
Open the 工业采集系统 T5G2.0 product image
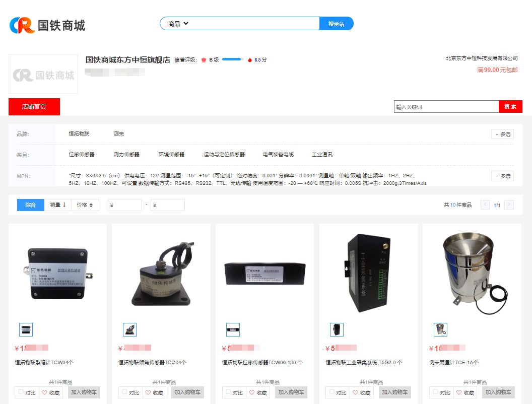point(369,274)
